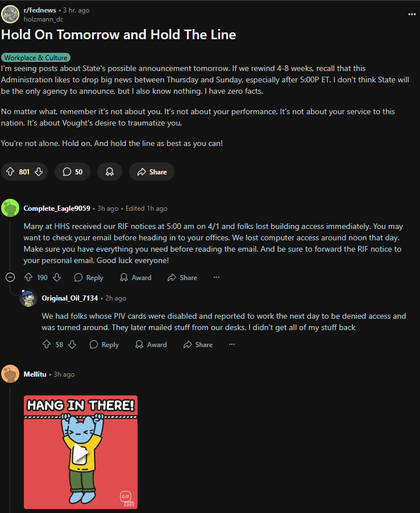Upvote Complete_Eagle9059's comment

click(x=28, y=277)
